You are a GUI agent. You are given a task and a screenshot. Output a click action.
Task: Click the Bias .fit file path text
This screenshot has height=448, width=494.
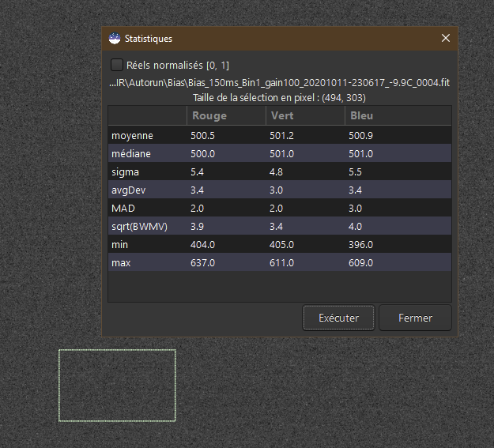pos(280,83)
